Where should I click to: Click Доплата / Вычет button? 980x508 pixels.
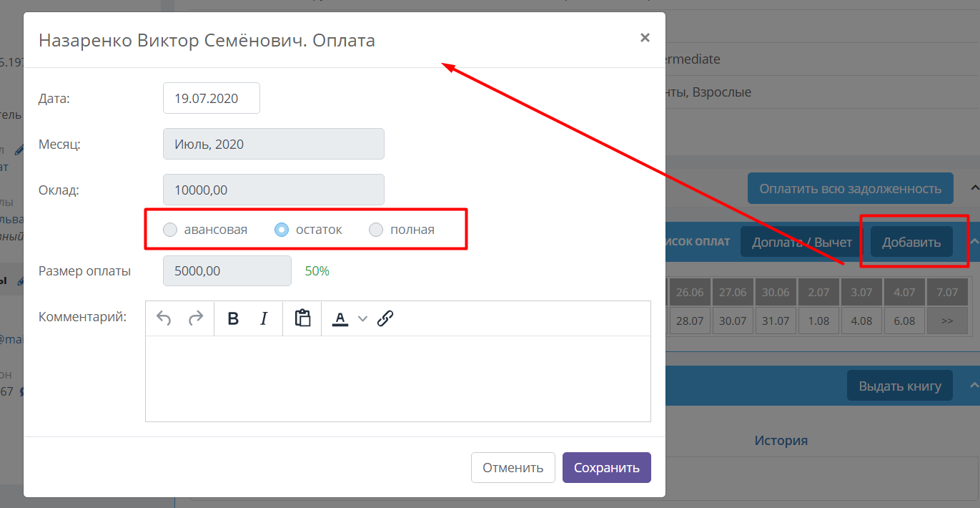(802, 243)
